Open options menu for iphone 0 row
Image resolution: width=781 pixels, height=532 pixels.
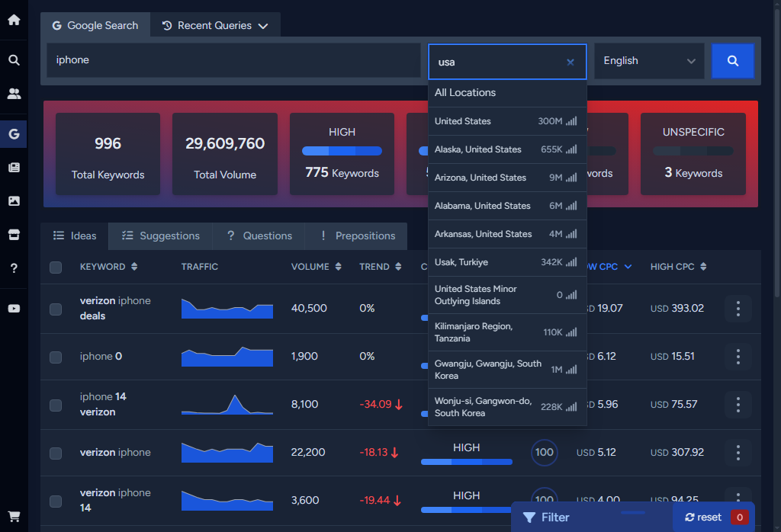coord(738,357)
